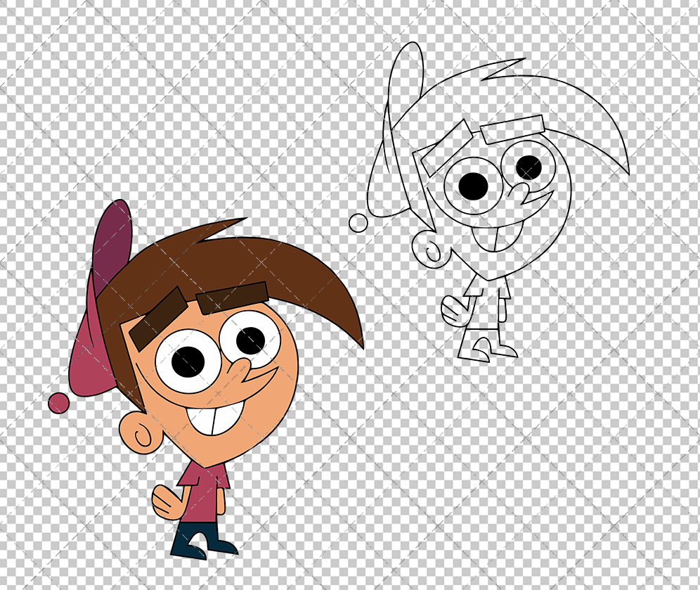The height and width of the screenshot is (590, 700).
Task: Click the pom-pom ball on the pink hat
Action: [58, 403]
